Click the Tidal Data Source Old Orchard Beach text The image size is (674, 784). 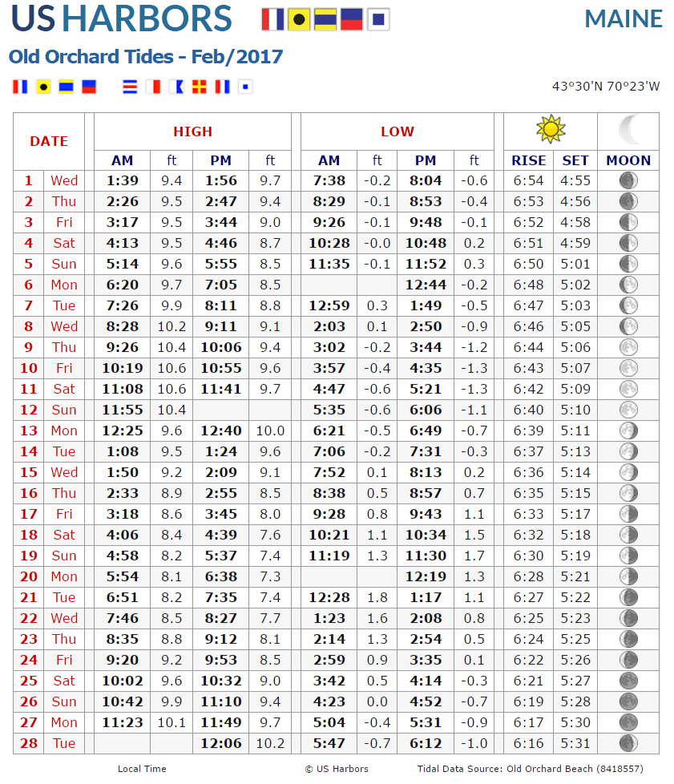pyautogui.click(x=530, y=769)
